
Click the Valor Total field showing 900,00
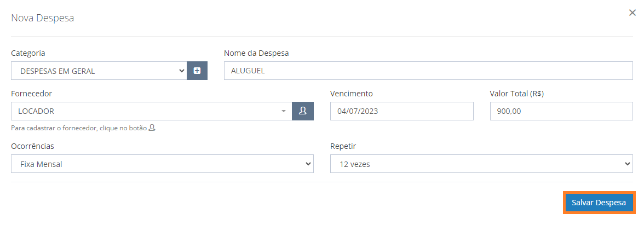(561, 111)
